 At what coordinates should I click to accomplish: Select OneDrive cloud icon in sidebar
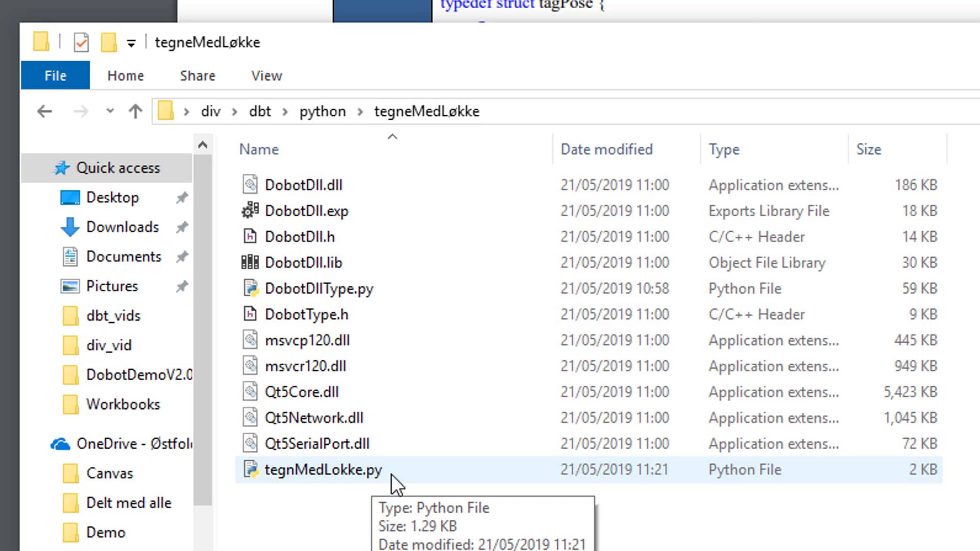click(x=60, y=444)
